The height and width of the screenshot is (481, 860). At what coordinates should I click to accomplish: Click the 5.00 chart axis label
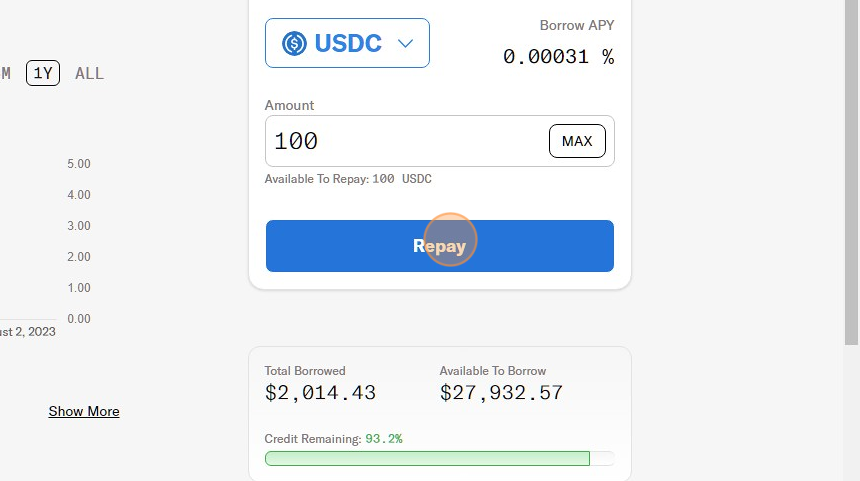(78, 164)
